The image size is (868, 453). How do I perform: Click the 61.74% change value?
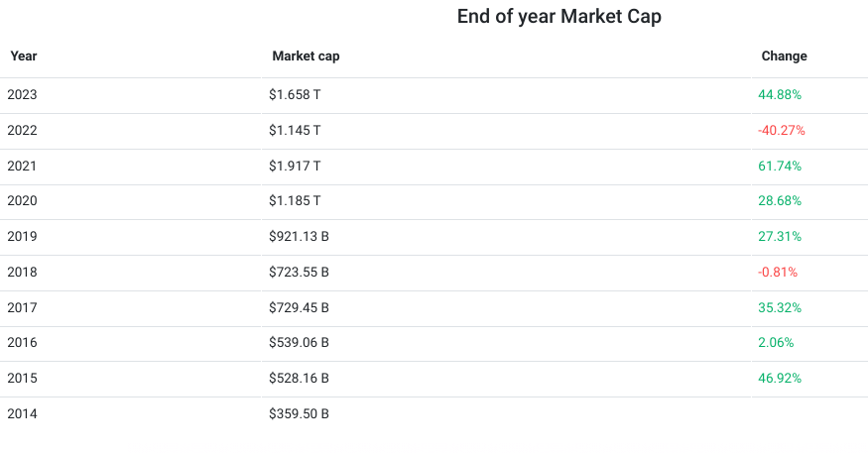[x=780, y=166]
